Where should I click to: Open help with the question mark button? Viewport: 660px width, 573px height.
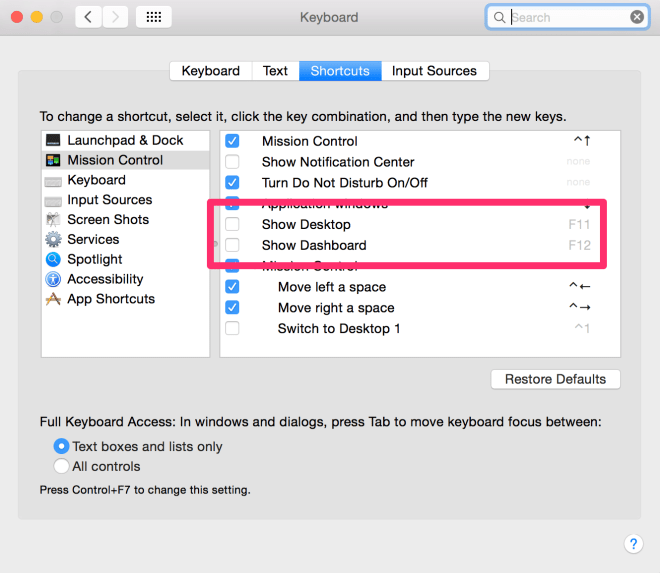click(633, 544)
